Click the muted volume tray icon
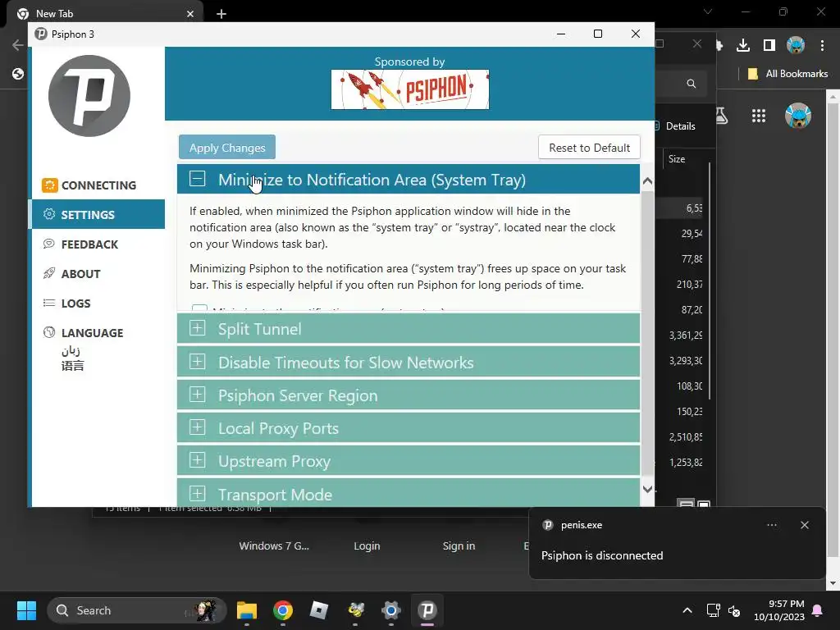Image resolution: width=840 pixels, height=630 pixels. 734,610
